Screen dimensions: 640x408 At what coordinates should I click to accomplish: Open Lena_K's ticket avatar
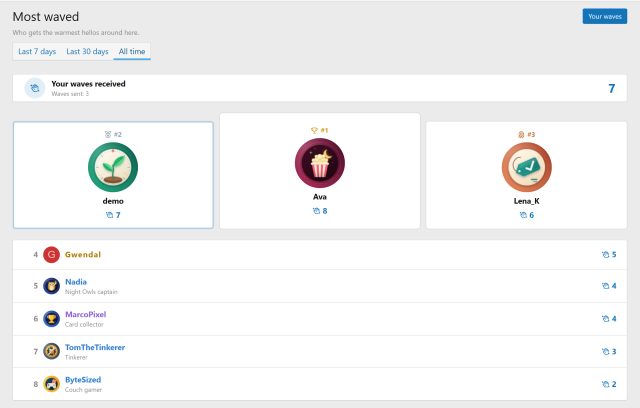coord(527,167)
